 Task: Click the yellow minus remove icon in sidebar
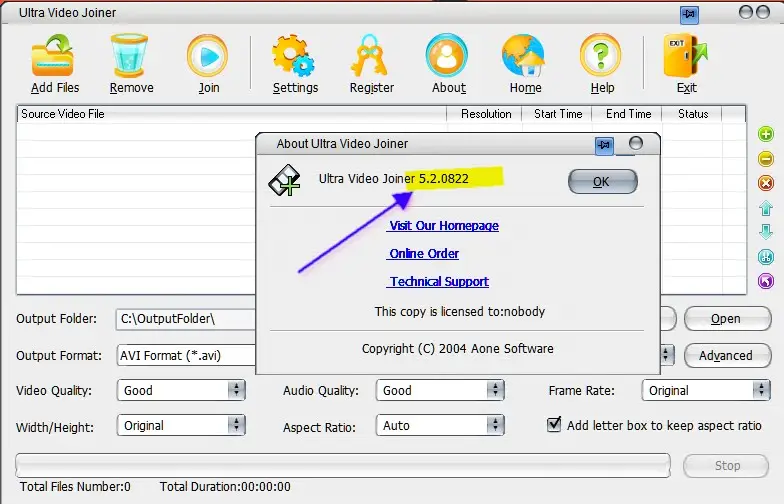pyautogui.click(x=766, y=159)
